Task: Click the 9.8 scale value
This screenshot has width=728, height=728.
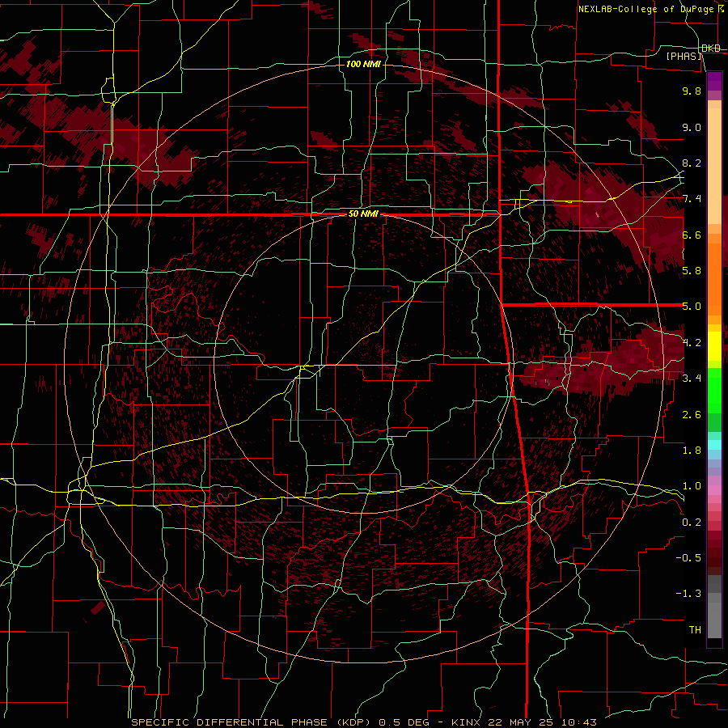Action: 692,91
